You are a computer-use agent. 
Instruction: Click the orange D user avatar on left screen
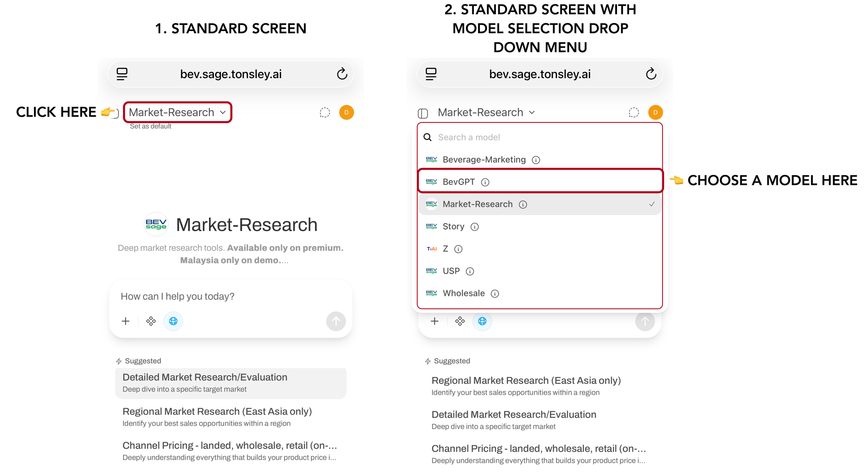pos(346,112)
